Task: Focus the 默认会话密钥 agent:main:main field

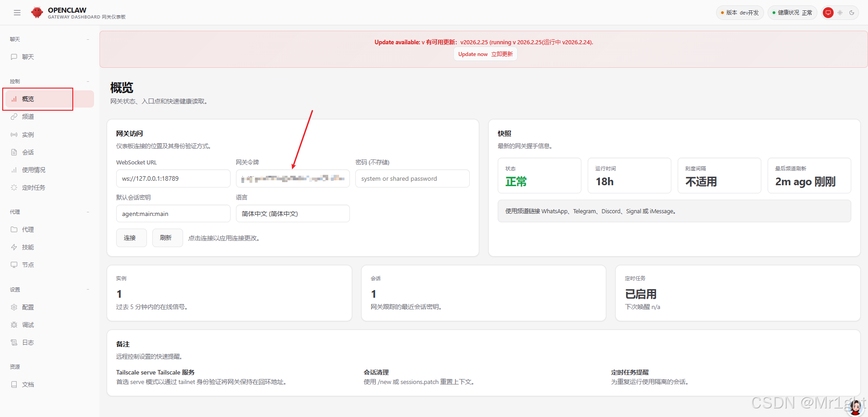Action: point(173,214)
